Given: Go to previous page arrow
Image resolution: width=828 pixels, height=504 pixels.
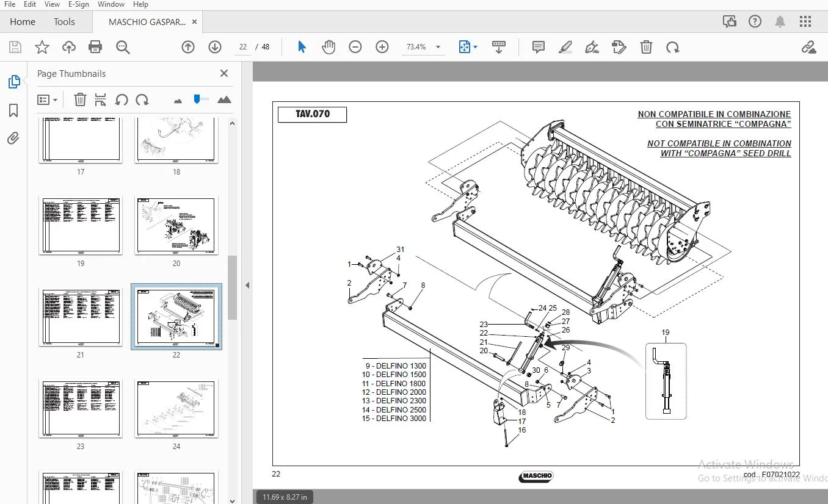Looking at the screenshot, I should [x=188, y=47].
